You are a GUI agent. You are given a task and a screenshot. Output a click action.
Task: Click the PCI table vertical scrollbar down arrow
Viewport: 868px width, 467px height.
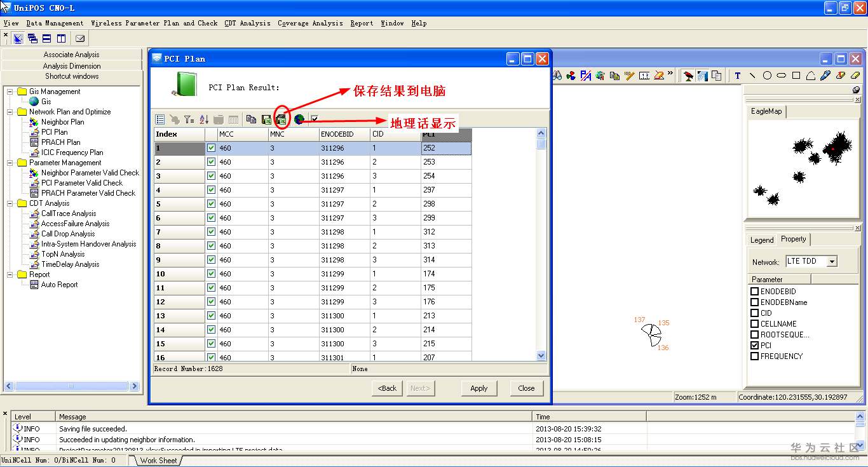[x=541, y=356]
